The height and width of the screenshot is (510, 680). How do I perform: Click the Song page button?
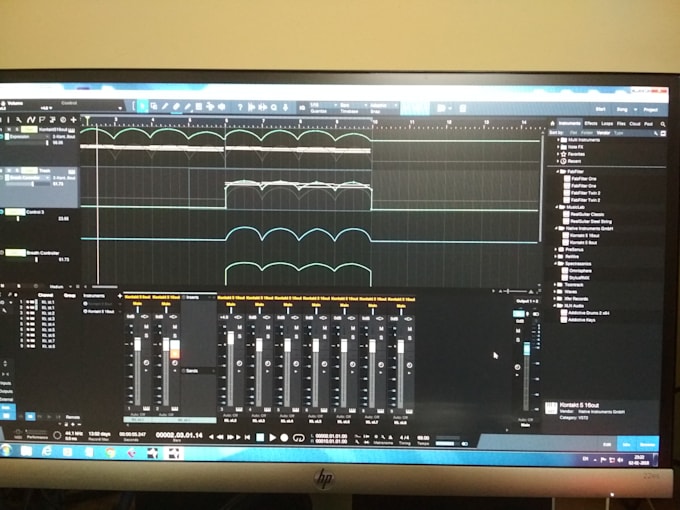(x=622, y=109)
